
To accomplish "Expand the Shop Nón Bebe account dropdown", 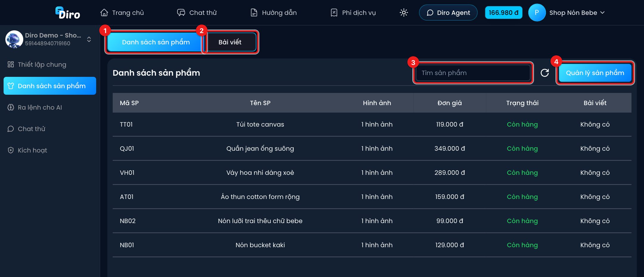I will pyautogui.click(x=577, y=13).
